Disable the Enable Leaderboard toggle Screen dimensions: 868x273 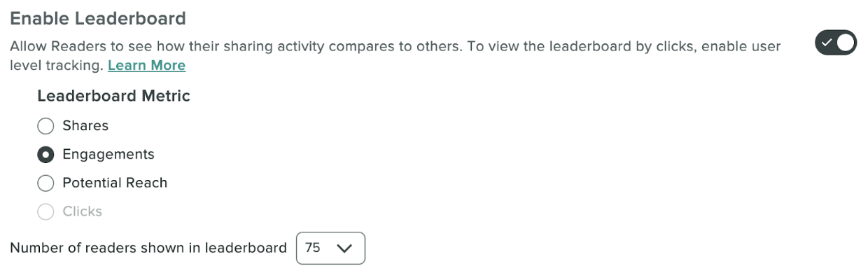[x=836, y=43]
